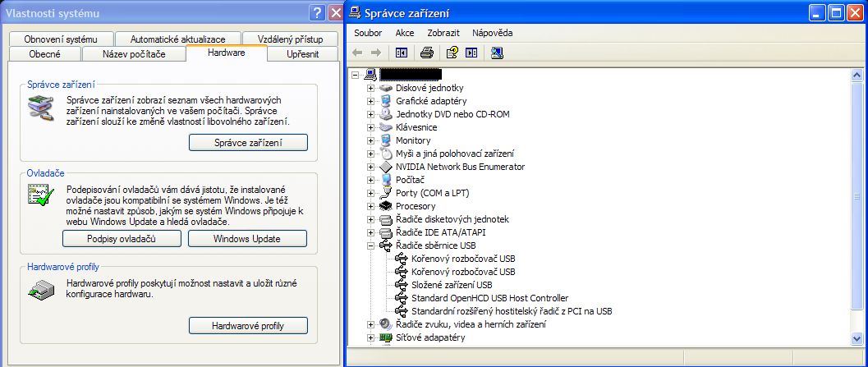
Task: Click the show/hide console tree icon
Action: coord(402,53)
